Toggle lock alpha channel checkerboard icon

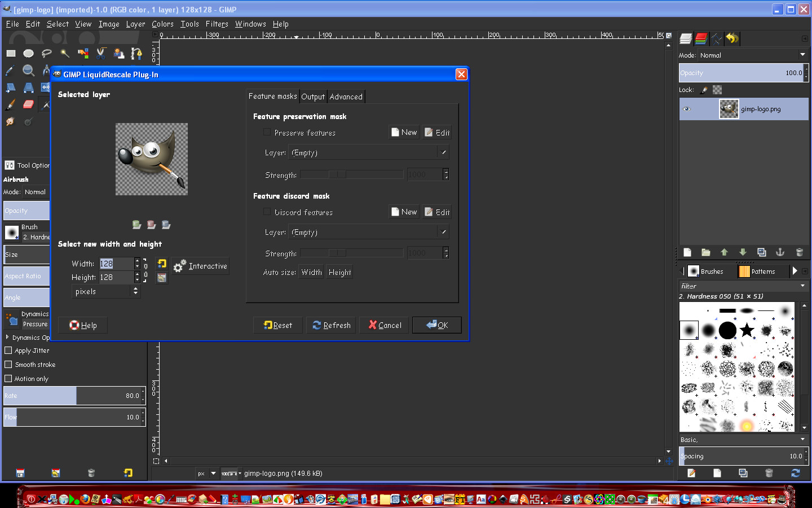(x=717, y=90)
